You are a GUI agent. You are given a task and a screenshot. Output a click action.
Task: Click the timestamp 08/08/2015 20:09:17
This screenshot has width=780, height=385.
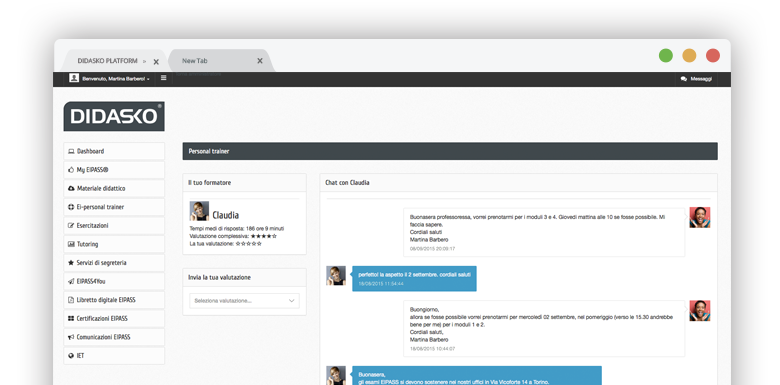coord(432,248)
